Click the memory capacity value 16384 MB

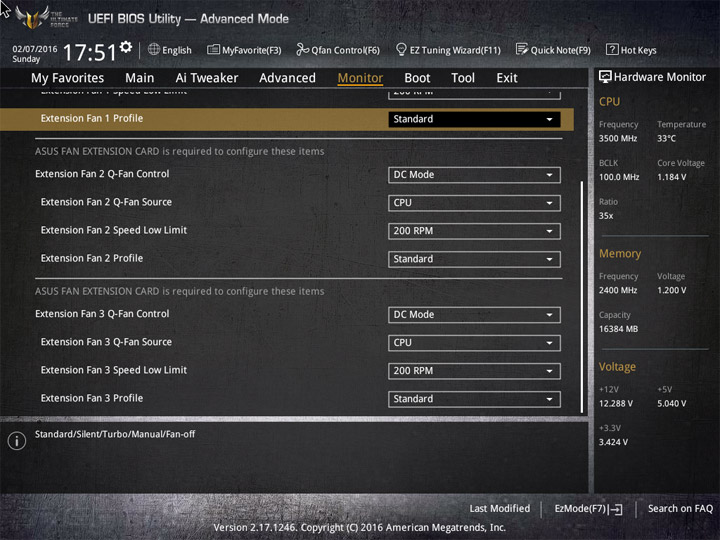pos(618,329)
